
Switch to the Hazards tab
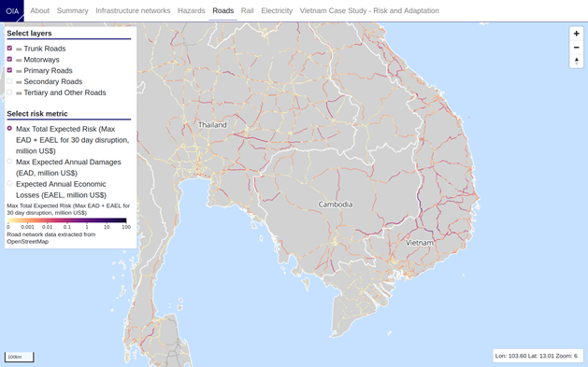[192, 11]
